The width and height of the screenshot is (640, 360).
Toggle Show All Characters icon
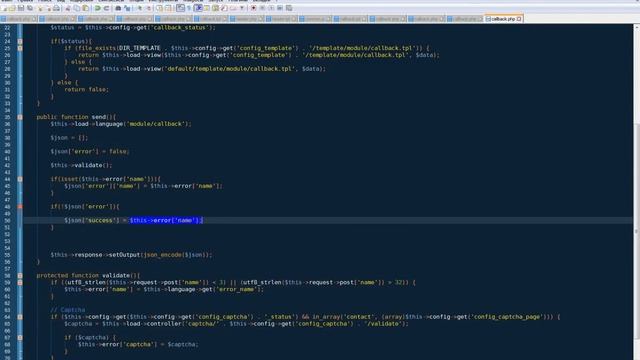pyautogui.click(x=189, y=8)
